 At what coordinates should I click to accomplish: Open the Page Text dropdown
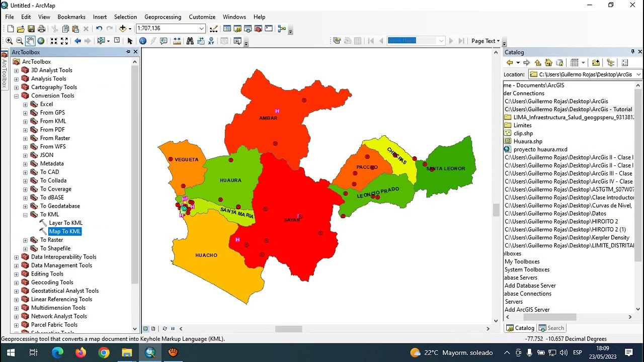(486, 41)
